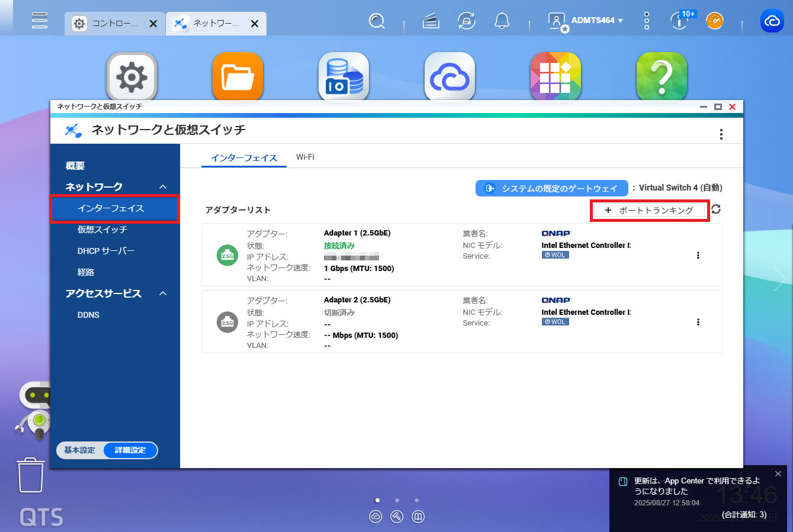Open the QTS main menu hamburger icon
The width and height of the screenshot is (793, 532).
(40, 20)
